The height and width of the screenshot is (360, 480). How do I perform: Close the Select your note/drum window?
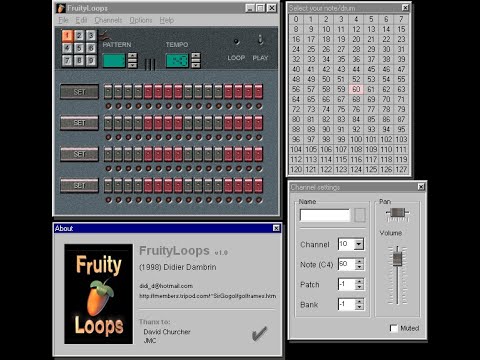tap(405, 8)
